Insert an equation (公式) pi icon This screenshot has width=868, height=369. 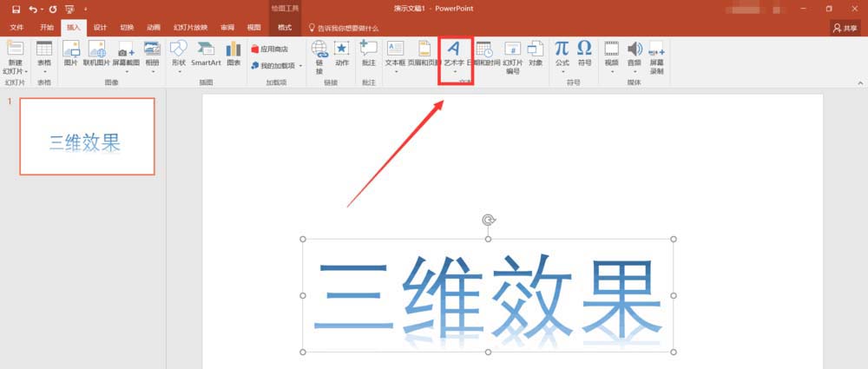[562, 48]
